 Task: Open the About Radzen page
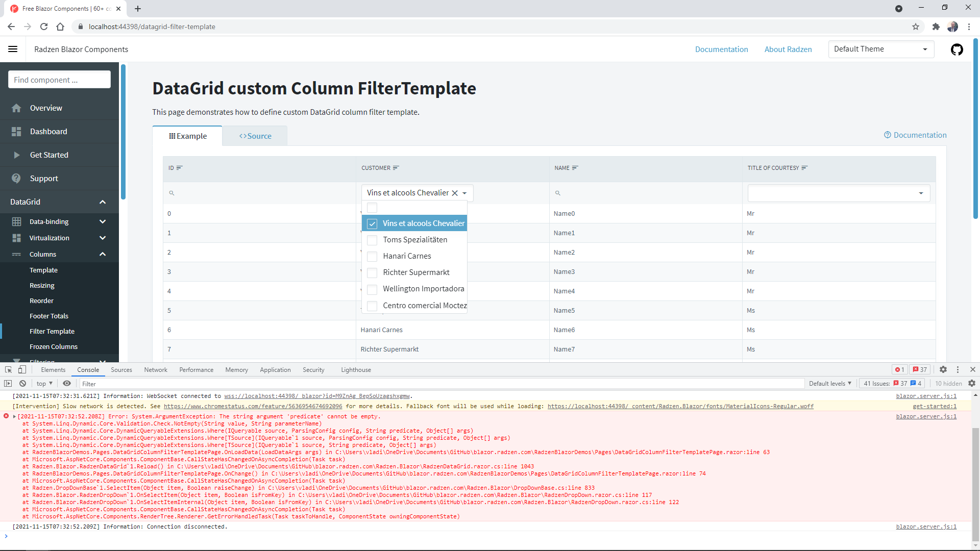tap(788, 49)
